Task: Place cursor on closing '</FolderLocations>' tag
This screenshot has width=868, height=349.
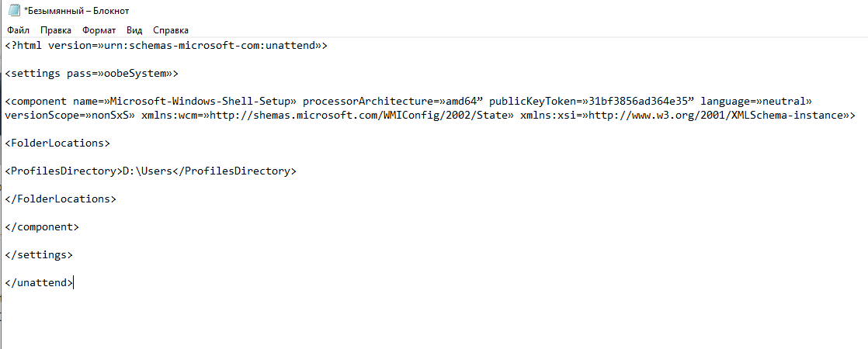Action: click(x=61, y=199)
